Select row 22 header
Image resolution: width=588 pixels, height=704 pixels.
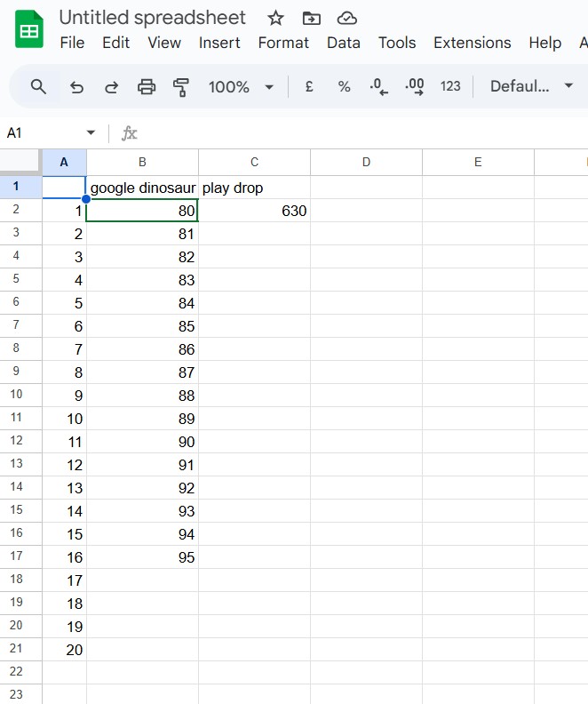click(x=20, y=672)
